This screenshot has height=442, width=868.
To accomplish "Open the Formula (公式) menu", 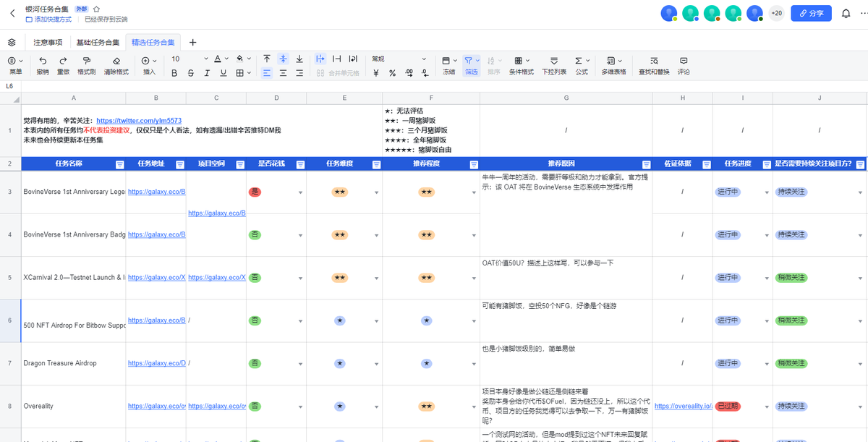I will click(x=582, y=65).
